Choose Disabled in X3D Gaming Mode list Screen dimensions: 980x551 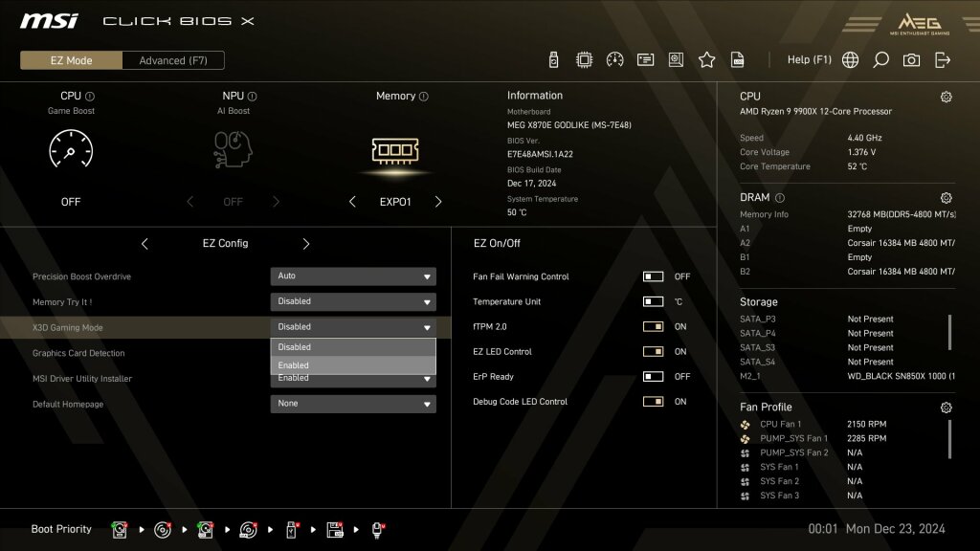pyautogui.click(x=353, y=347)
